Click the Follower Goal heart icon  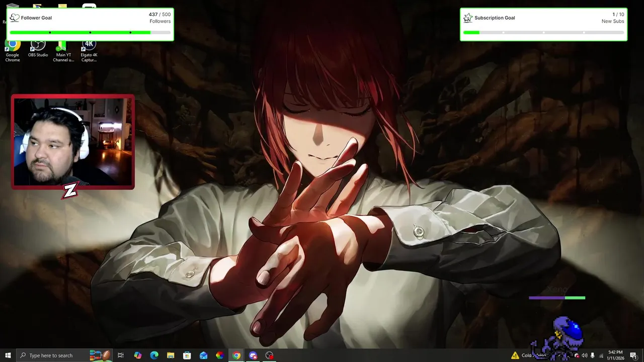coord(15,18)
